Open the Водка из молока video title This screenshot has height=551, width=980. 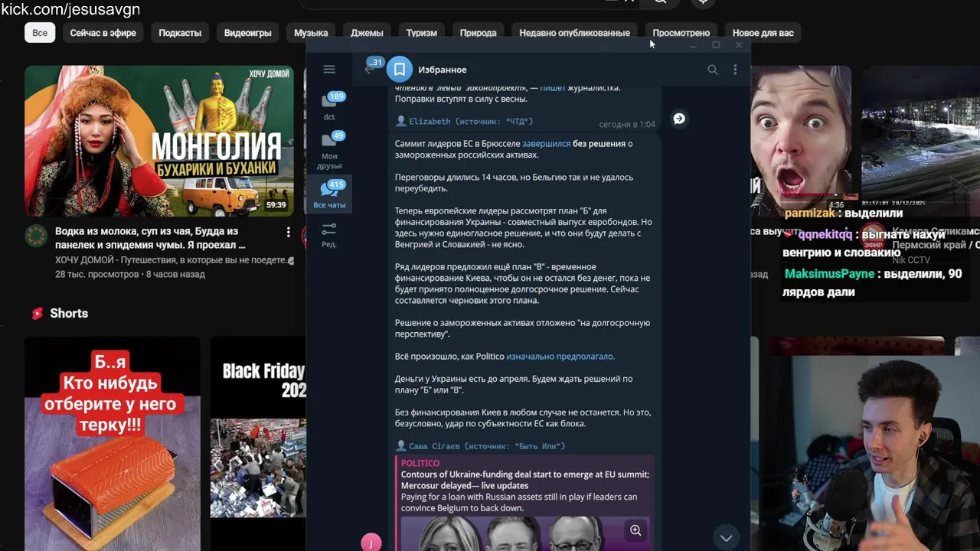tap(150, 238)
